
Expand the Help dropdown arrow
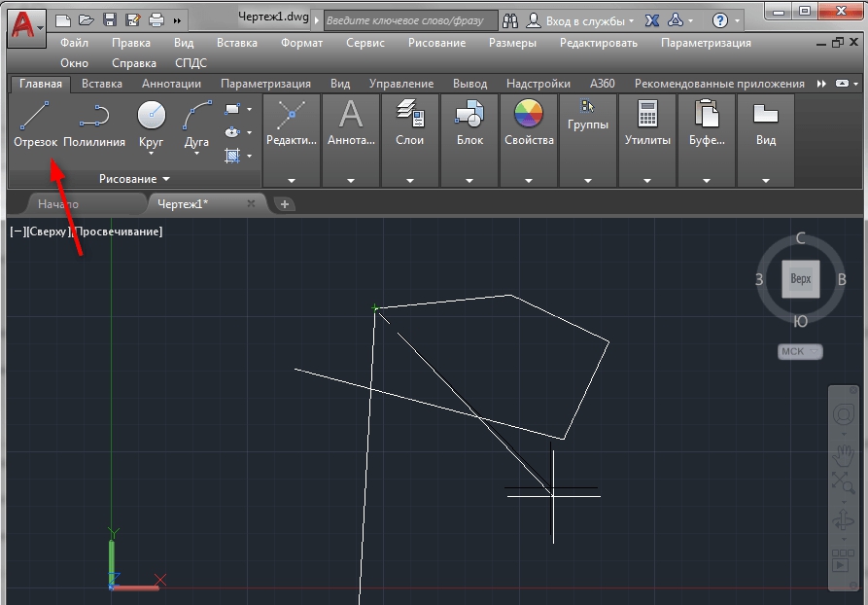(738, 21)
